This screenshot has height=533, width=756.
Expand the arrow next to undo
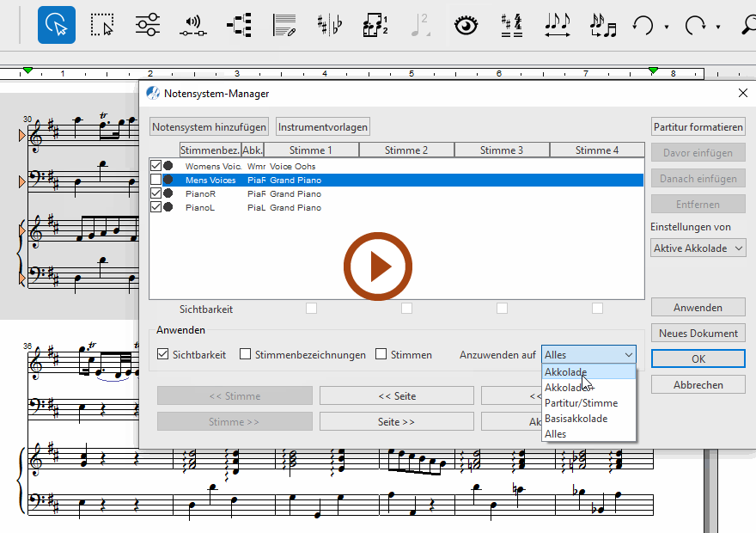[x=667, y=27]
